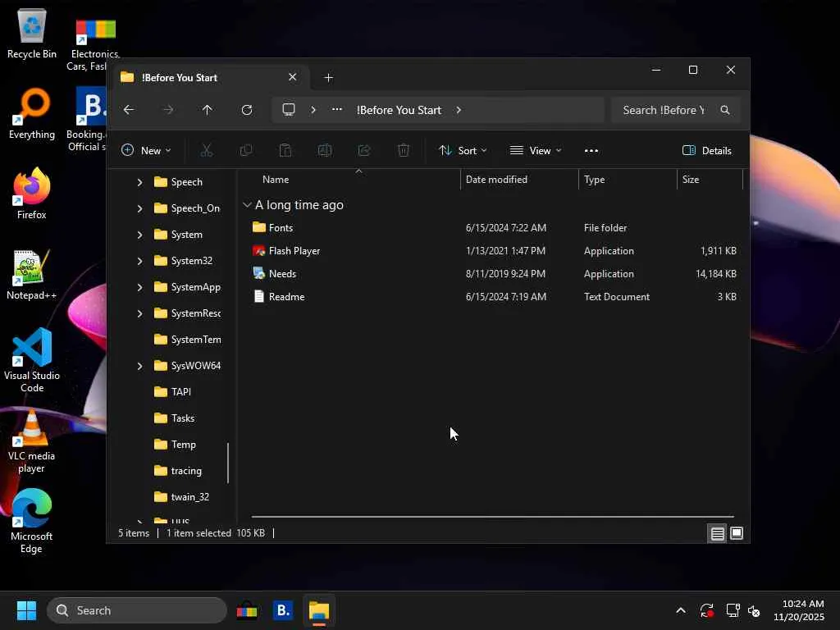Open the Flash Player application file
Image resolution: width=840 pixels, height=630 pixels.
pyautogui.click(x=294, y=251)
